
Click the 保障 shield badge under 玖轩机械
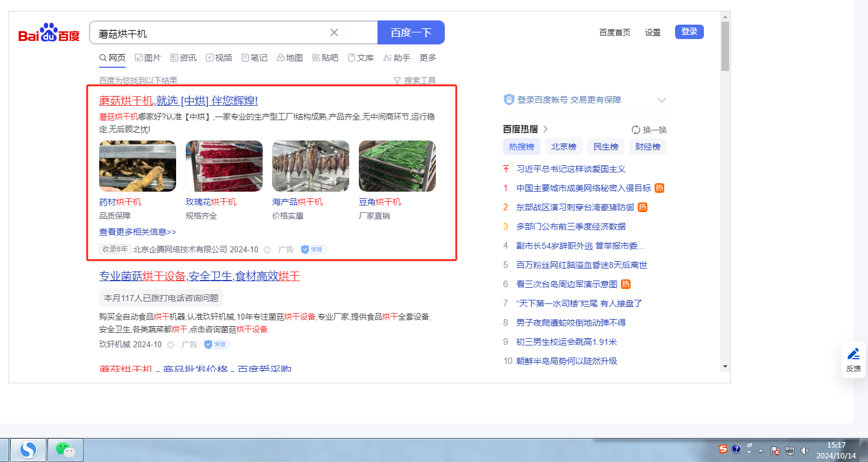pyautogui.click(x=216, y=345)
